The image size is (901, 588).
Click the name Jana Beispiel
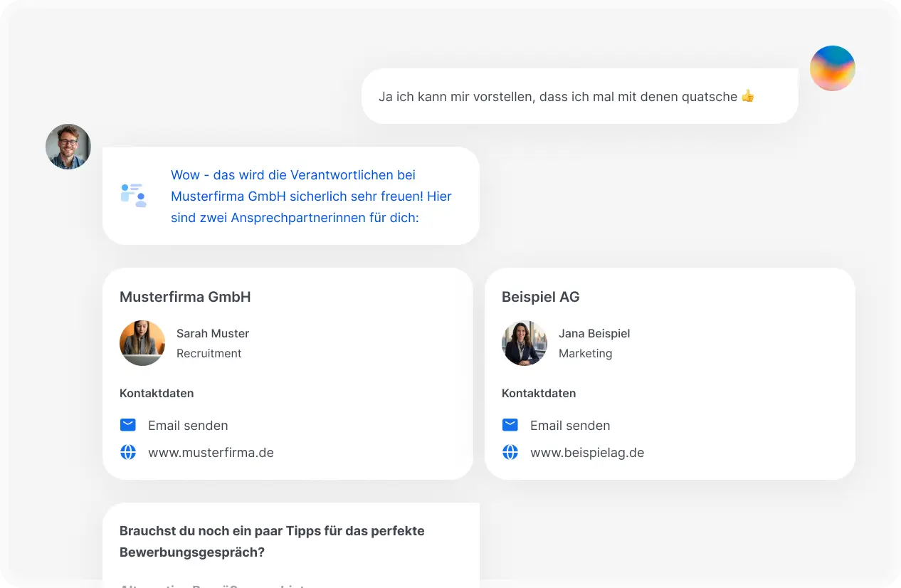coord(594,333)
